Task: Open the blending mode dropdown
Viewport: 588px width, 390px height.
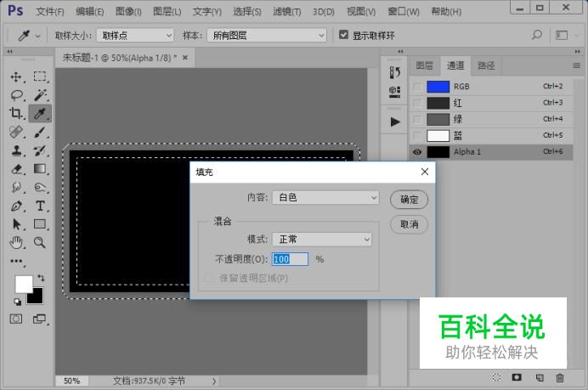Action: [322, 240]
